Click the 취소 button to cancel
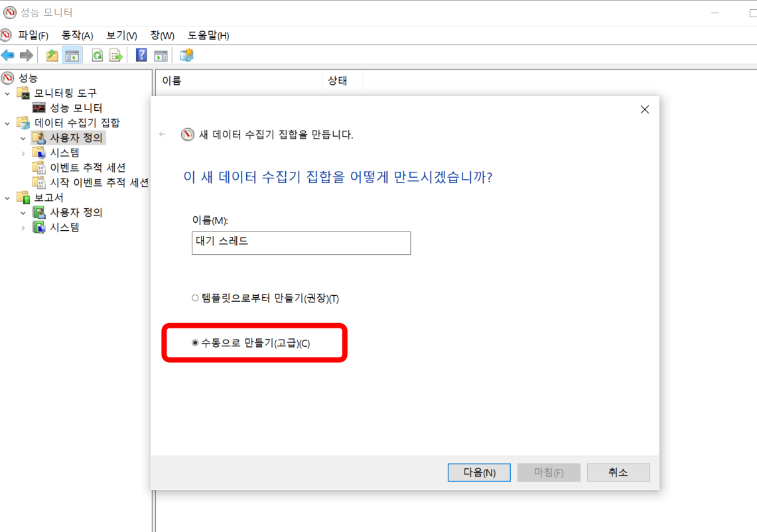Viewport: 757px width, 532px height. point(618,472)
